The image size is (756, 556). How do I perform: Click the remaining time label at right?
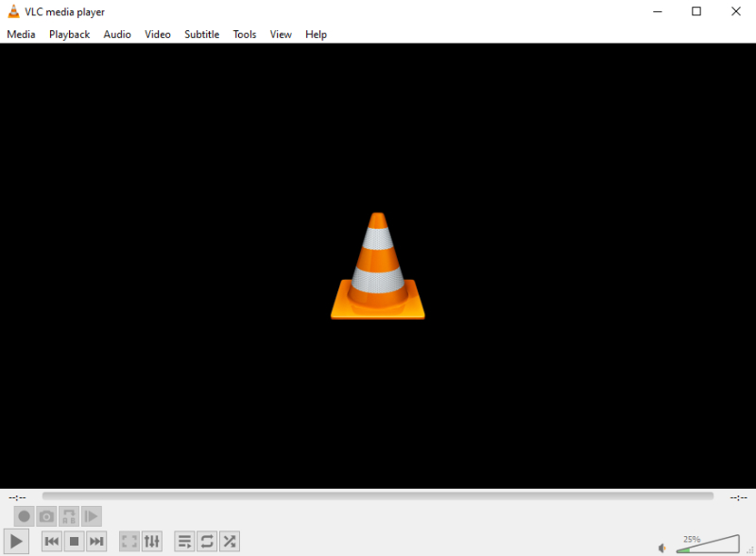pyautogui.click(x=738, y=497)
